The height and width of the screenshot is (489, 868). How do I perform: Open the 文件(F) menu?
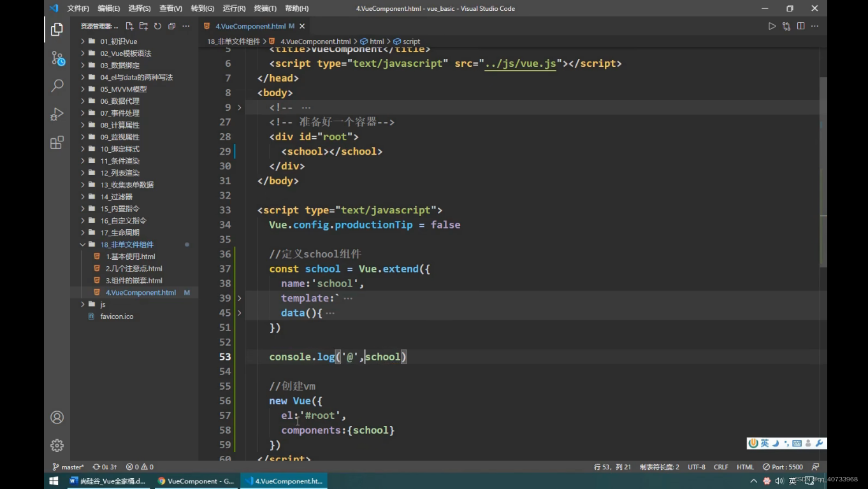click(78, 8)
